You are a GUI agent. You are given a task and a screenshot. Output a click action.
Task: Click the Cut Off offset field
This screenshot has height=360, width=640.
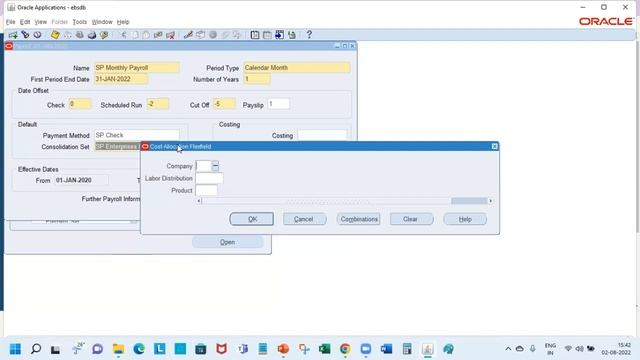click(x=224, y=104)
